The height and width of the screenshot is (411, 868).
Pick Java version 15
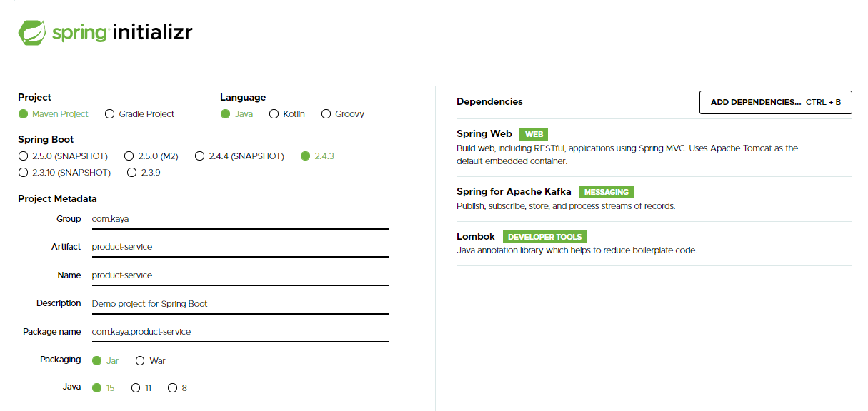tap(104, 388)
